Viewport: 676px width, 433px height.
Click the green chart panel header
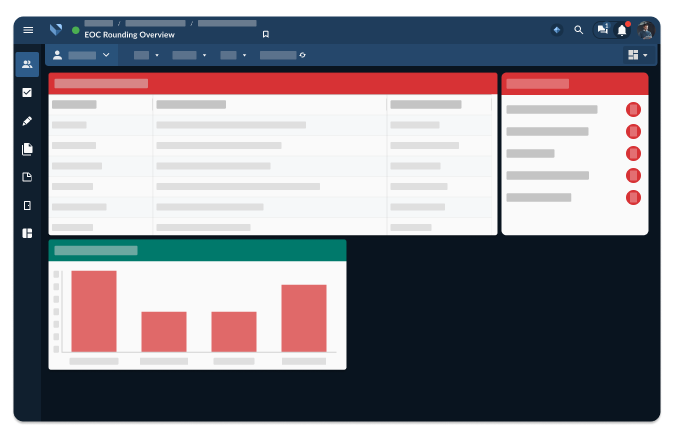click(x=197, y=250)
